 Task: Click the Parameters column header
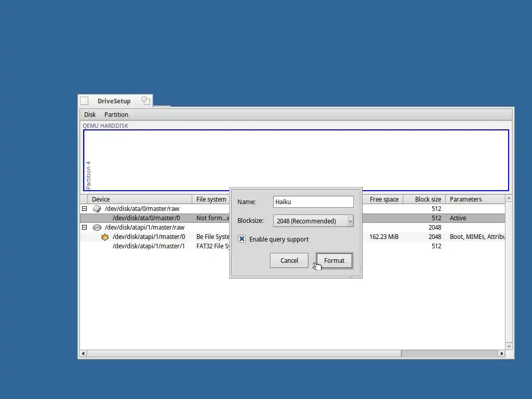click(475, 199)
